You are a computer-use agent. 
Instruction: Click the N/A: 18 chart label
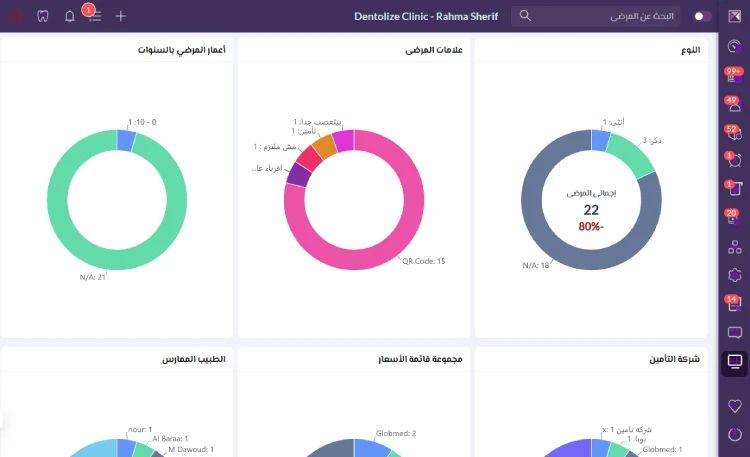[x=536, y=265]
